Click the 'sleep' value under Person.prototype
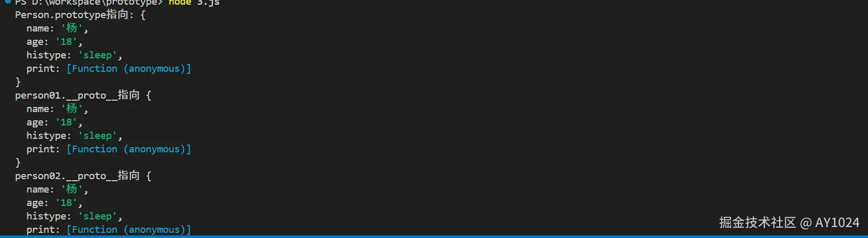This screenshot has width=868, height=238. [x=97, y=55]
